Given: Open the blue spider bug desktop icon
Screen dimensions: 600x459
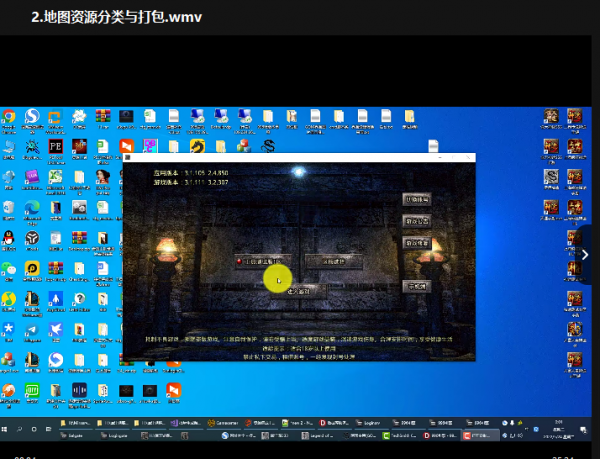Looking at the screenshot, I should (x=32, y=147).
